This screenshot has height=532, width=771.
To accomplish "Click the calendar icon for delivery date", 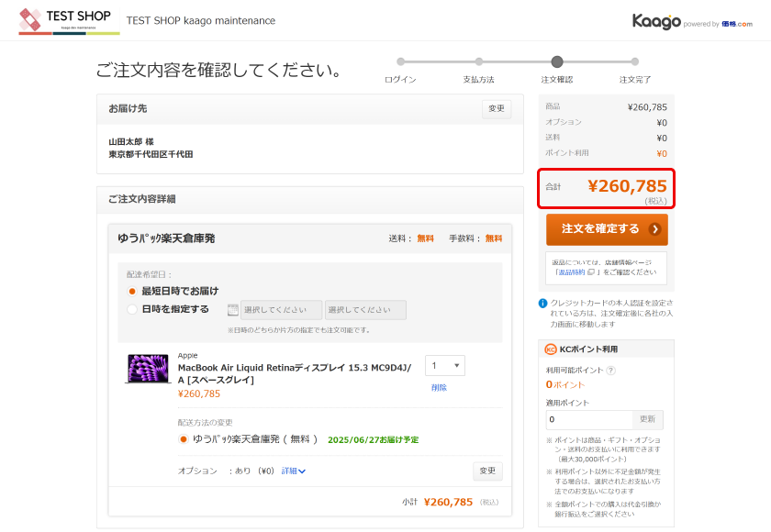I will 232,310.
